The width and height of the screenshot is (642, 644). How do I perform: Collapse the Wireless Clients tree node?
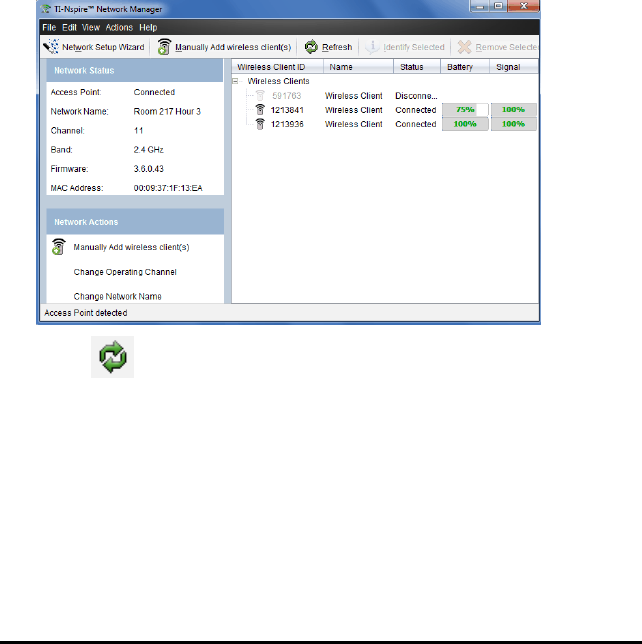coord(235,81)
